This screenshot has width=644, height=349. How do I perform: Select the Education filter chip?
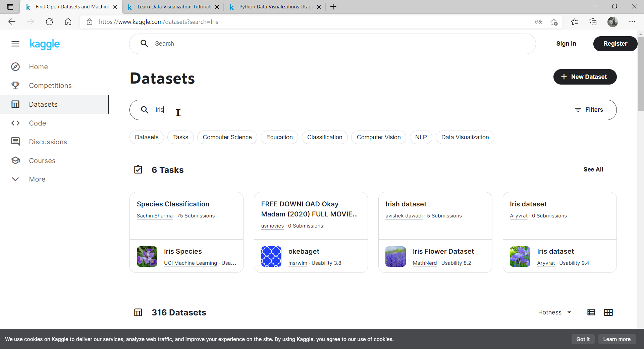[x=279, y=137]
